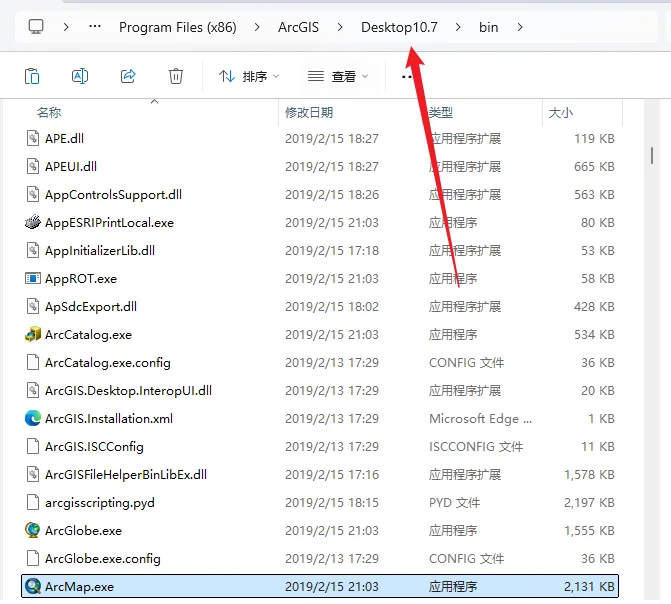Select ArcGIS.Installation.xml Edge icon
Image resolution: width=671 pixels, height=604 pixels.
(x=33, y=418)
